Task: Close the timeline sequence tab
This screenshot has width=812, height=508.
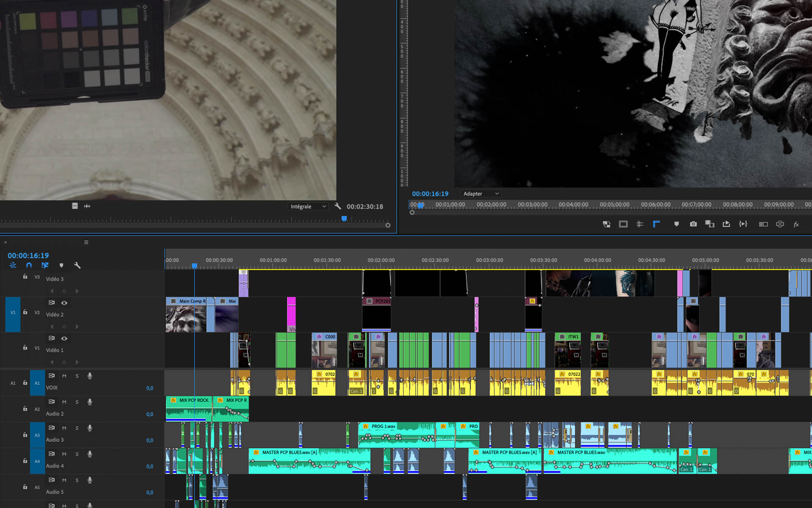Action: click(x=5, y=243)
